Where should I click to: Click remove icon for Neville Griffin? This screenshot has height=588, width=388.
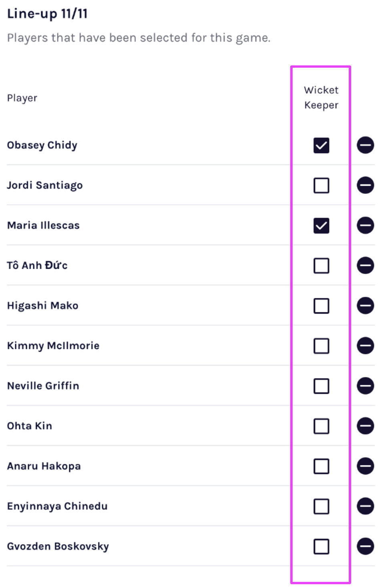[x=365, y=386]
